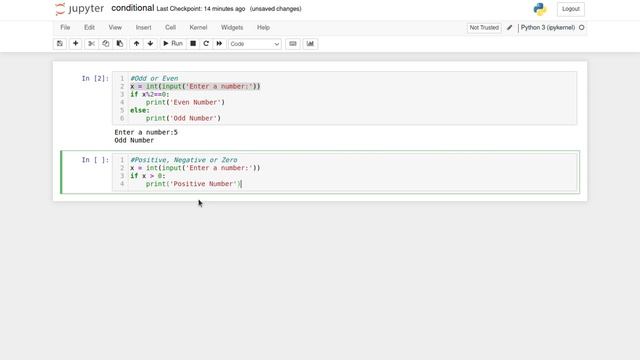The width and height of the screenshot is (640, 360).
Task: Cut selected cells with scissors icon
Action: (91, 44)
